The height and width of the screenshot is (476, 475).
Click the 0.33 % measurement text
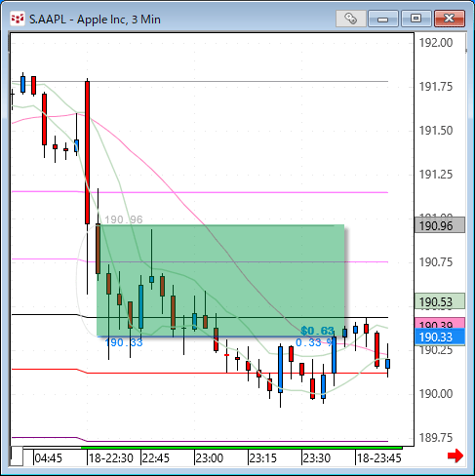coord(314,342)
